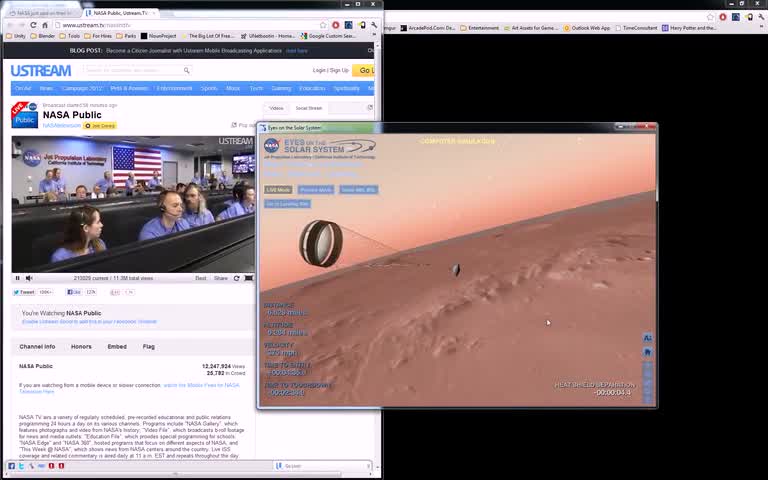The image size is (768, 480).
Task: Select Gaming in Ustream navigation bar
Action: coord(281,89)
